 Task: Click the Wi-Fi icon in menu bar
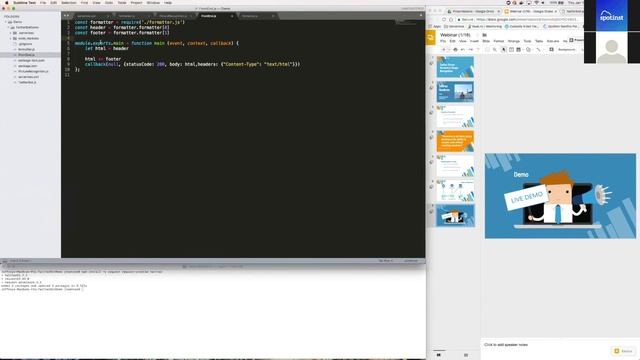click(x=536, y=3)
